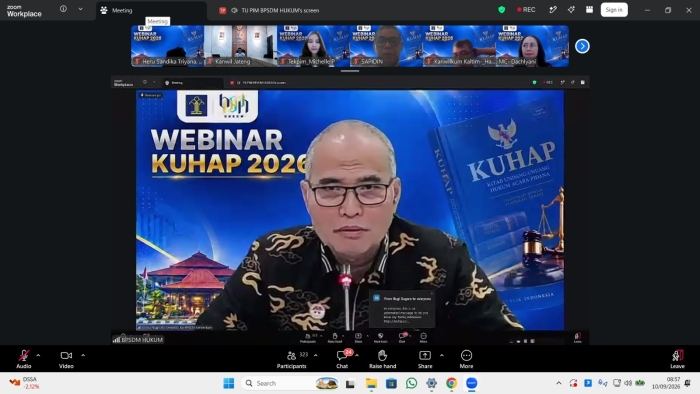The image size is (700, 394).
Task: Expand the Participants options arrow
Action: pyautogui.click(x=316, y=356)
